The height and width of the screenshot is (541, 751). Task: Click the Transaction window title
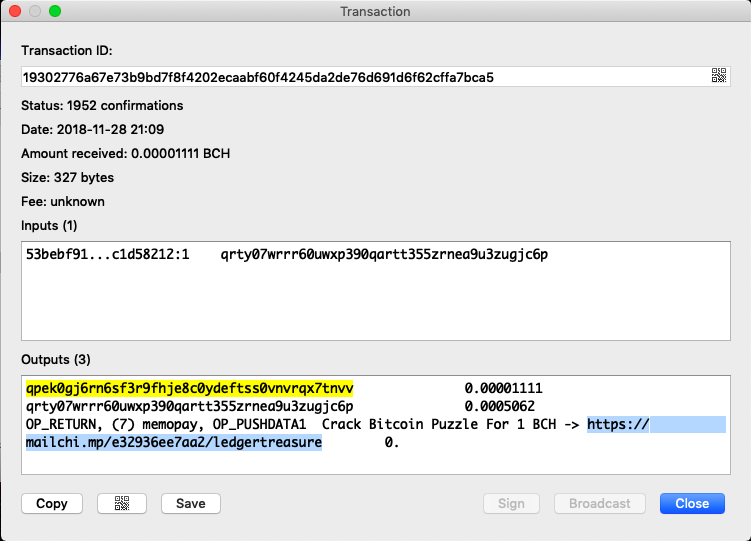point(375,11)
